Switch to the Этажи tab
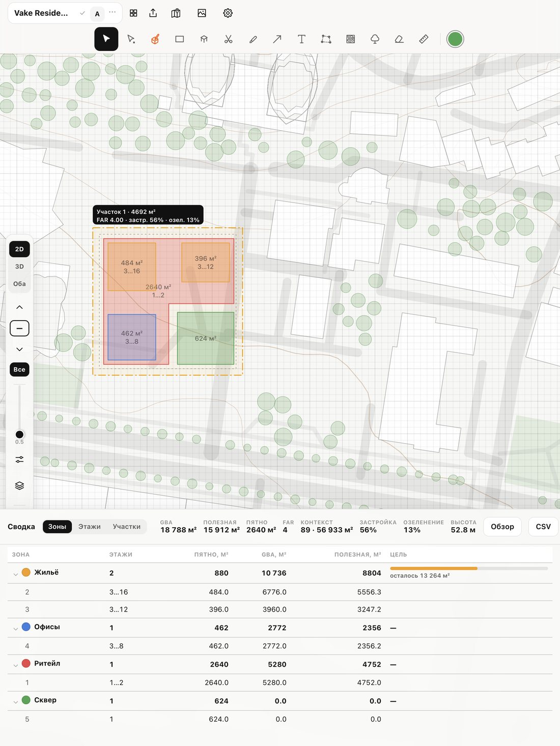This screenshot has height=746, width=560. pos(90,527)
